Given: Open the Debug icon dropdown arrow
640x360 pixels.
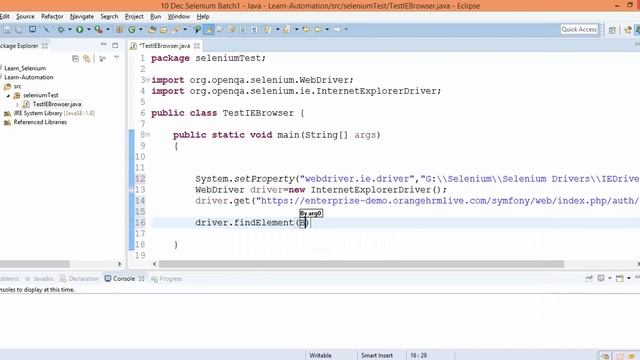Looking at the screenshot, I should (70, 29).
